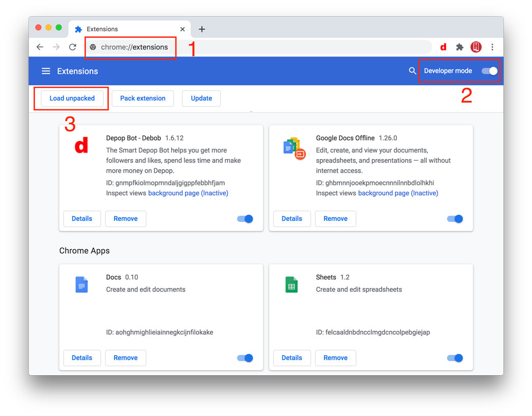Screen dimensions: 532x416
Task: Click the Load unpacked button
Action: [71, 98]
